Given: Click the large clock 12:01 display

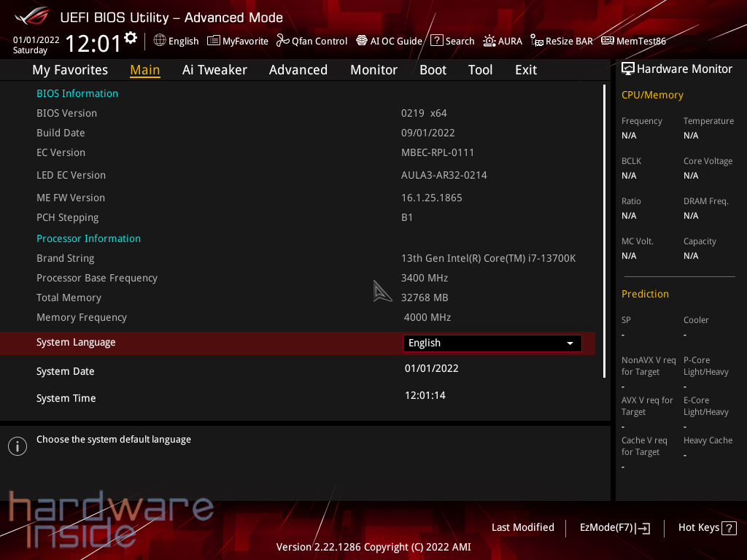Looking at the screenshot, I should coord(93,44).
